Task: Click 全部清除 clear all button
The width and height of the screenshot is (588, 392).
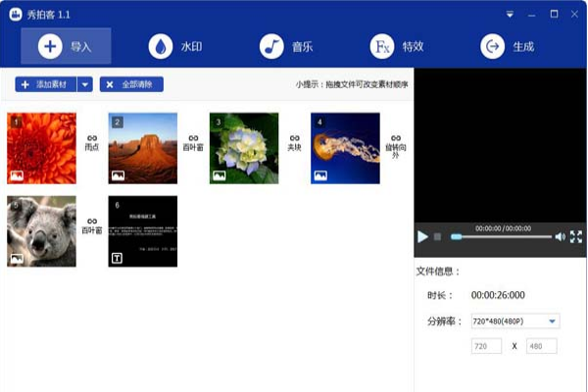Action: click(x=131, y=84)
